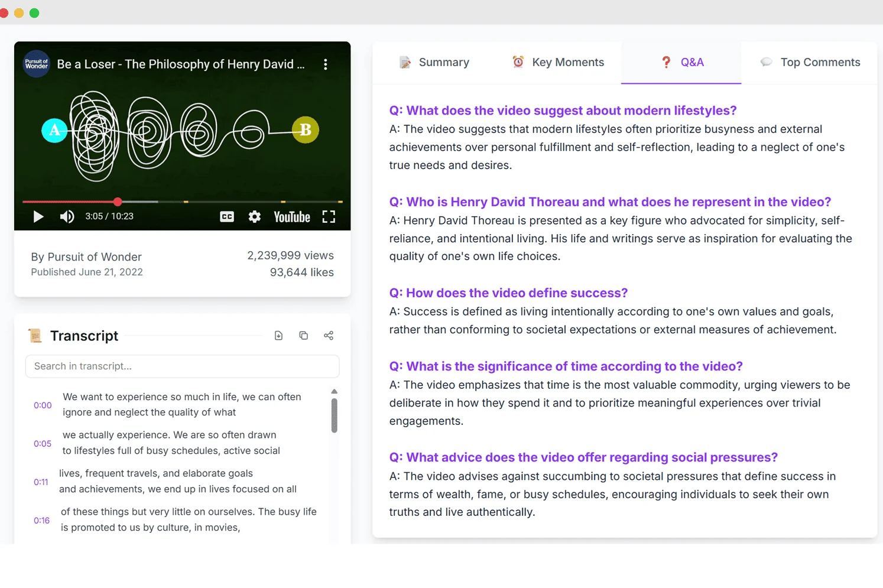Image resolution: width=883 pixels, height=588 pixels.
Task: Switch the video to fullscreen mode
Action: tap(329, 217)
